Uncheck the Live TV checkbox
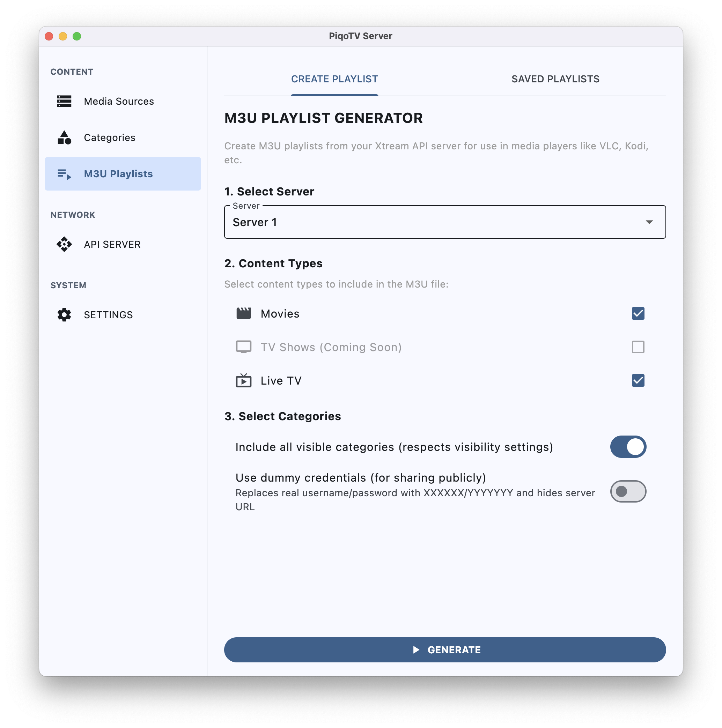722x728 pixels. 638,380
